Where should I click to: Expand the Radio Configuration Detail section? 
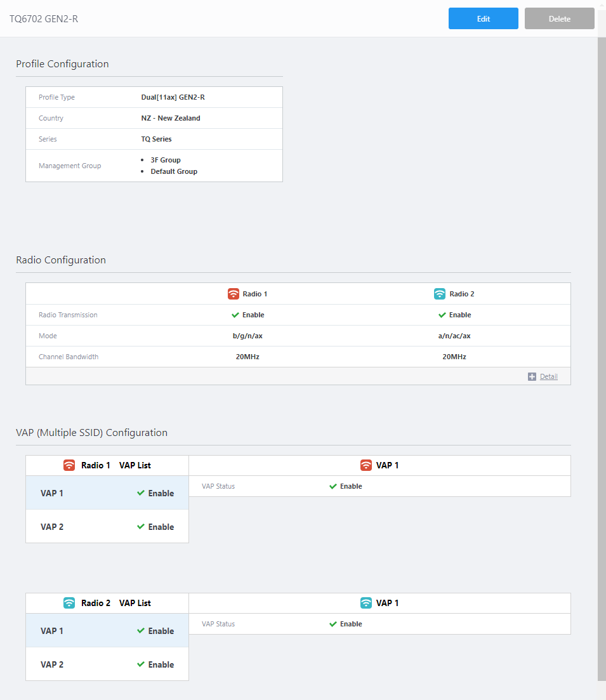(x=548, y=376)
